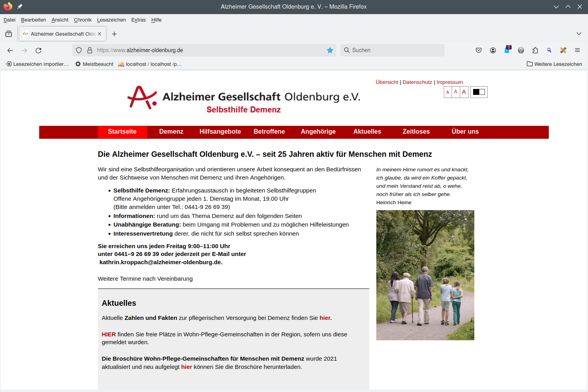The height and width of the screenshot is (392, 588).
Task: Open the Lesezeichen menu
Action: (111, 20)
